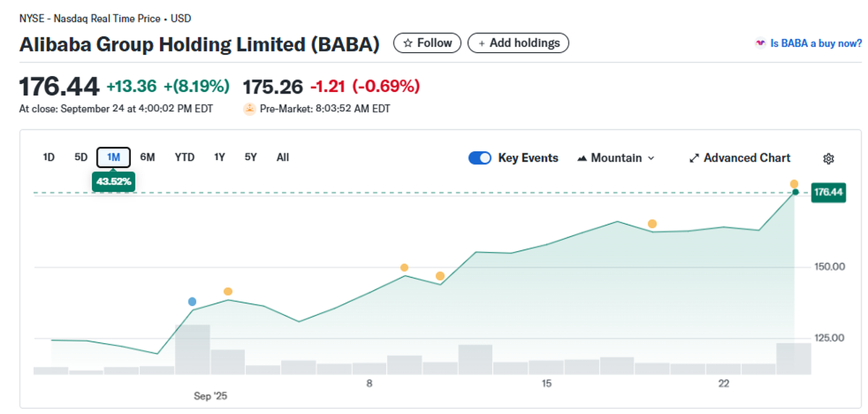
Task: Click the plus icon on Add holdings
Action: click(x=481, y=43)
